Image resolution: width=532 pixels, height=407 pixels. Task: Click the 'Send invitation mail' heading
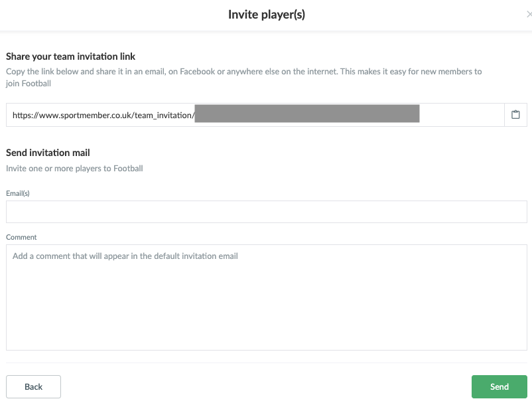(48, 153)
